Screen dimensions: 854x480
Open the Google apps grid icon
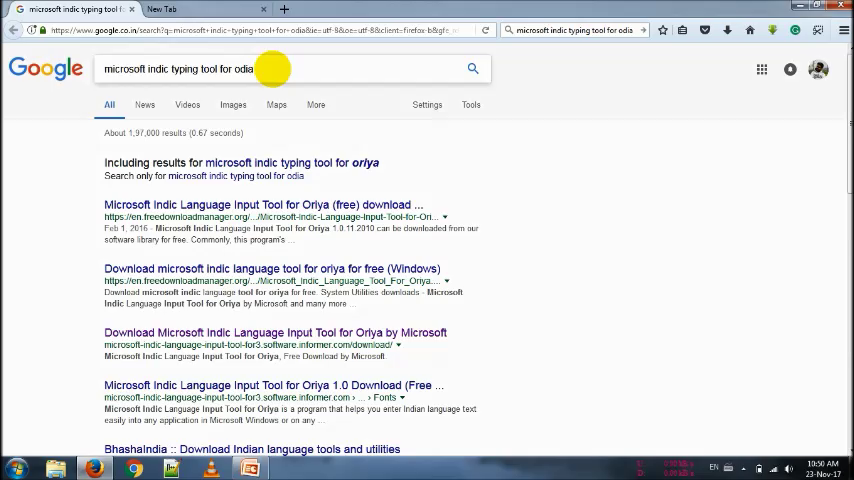(x=762, y=69)
